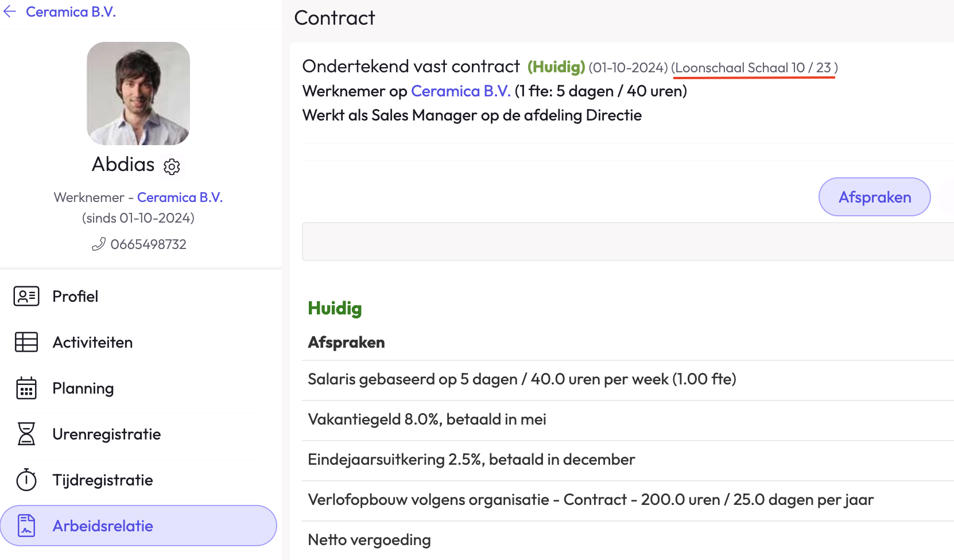Click Abdias profile photo
Viewport: 954px width, 560px height.
click(138, 94)
